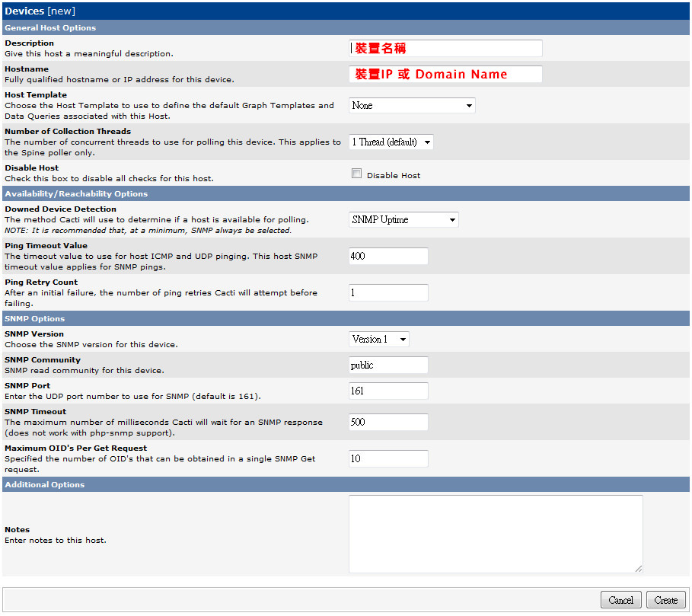Open the Downed Device Detection dropdown
The height and width of the screenshot is (616, 692).
point(403,220)
